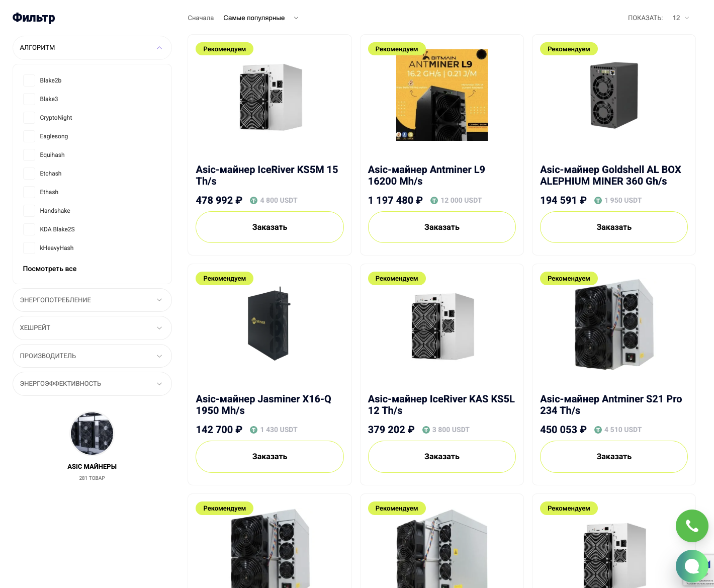This screenshot has height=588, width=714.
Task: Collapse the Алгоритм filter section
Action: tap(92, 48)
